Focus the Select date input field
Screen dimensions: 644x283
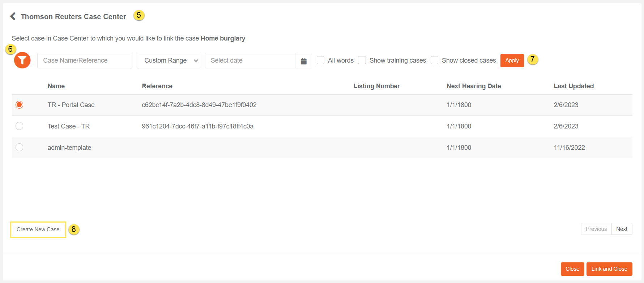tap(250, 60)
